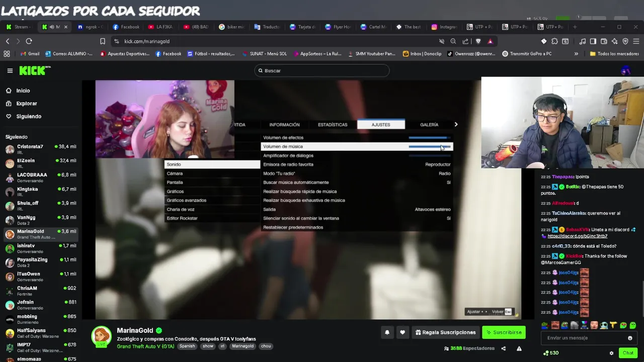This screenshot has width=644, height=362.
Task: Click the green Suscribirse button
Action: pos(504,332)
